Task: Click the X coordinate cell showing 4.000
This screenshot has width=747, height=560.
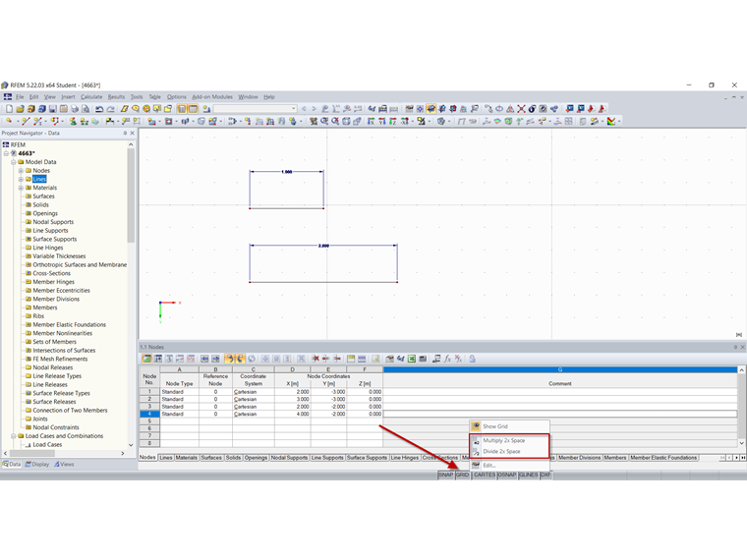Action: 293,415
